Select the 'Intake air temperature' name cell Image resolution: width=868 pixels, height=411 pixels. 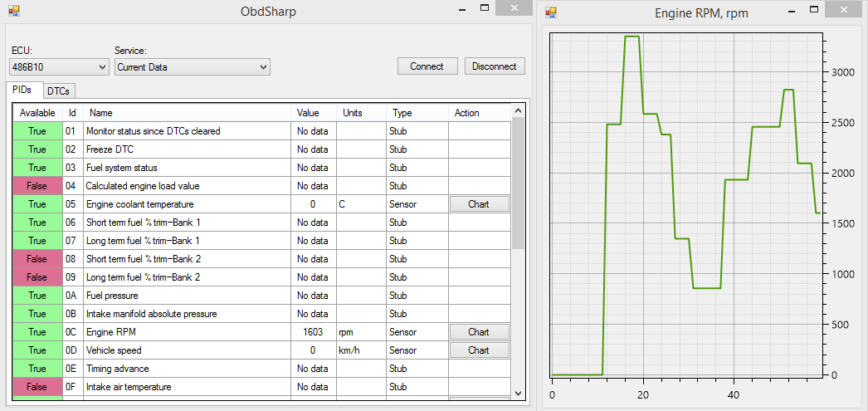pyautogui.click(x=187, y=387)
